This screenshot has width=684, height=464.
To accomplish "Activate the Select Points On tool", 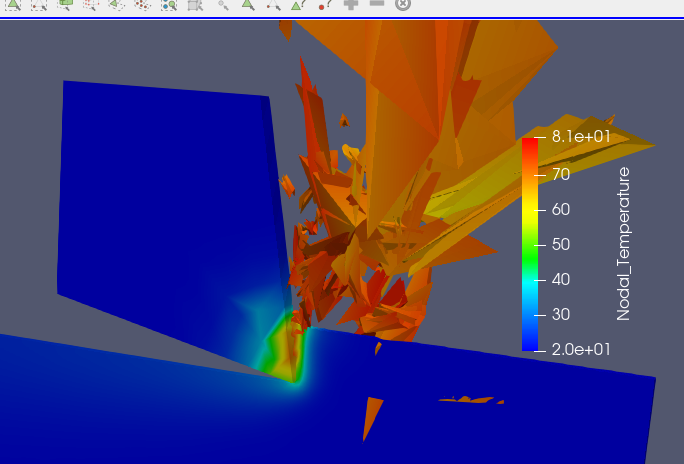I will pos(39,5).
